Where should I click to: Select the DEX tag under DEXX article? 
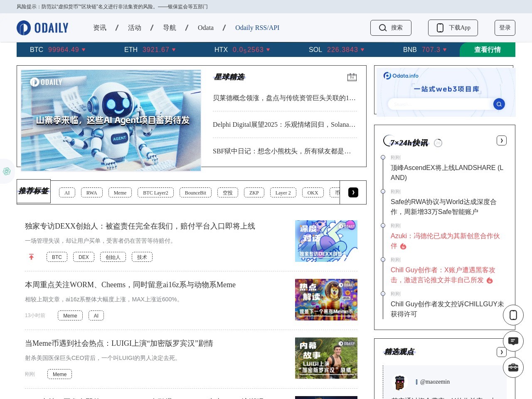[x=84, y=257]
